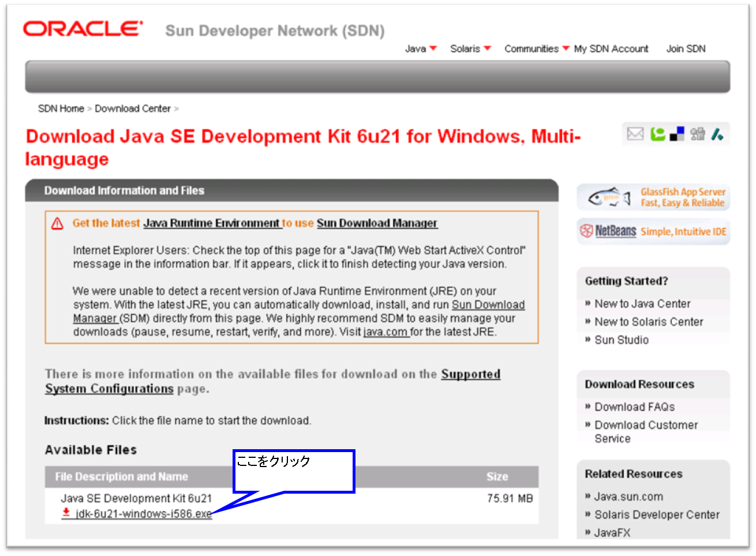Open the Java.sun.com link
This screenshot has height=556, width=756.
coord(628,497)
